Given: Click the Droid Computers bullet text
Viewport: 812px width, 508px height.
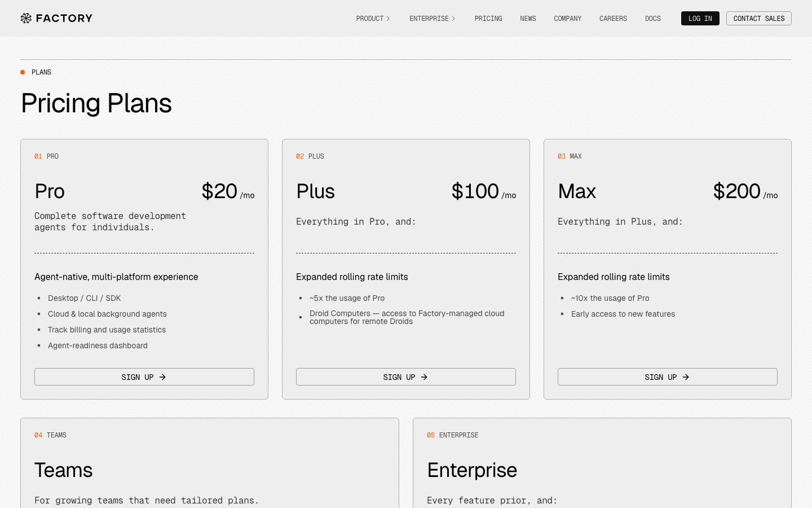Looking at the screenshot, I should pyautogui.click(x=407, y=317).
